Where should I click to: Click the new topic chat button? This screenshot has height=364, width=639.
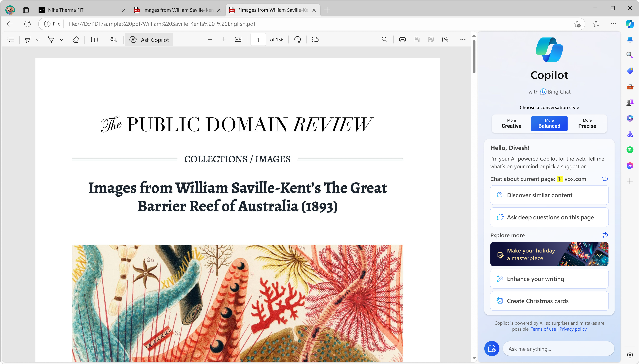point(492,349)
